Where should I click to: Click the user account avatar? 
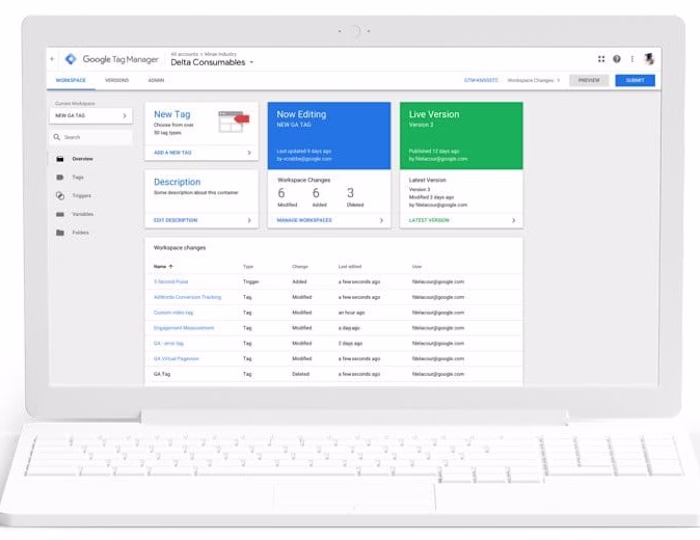[x=649, y=58]
